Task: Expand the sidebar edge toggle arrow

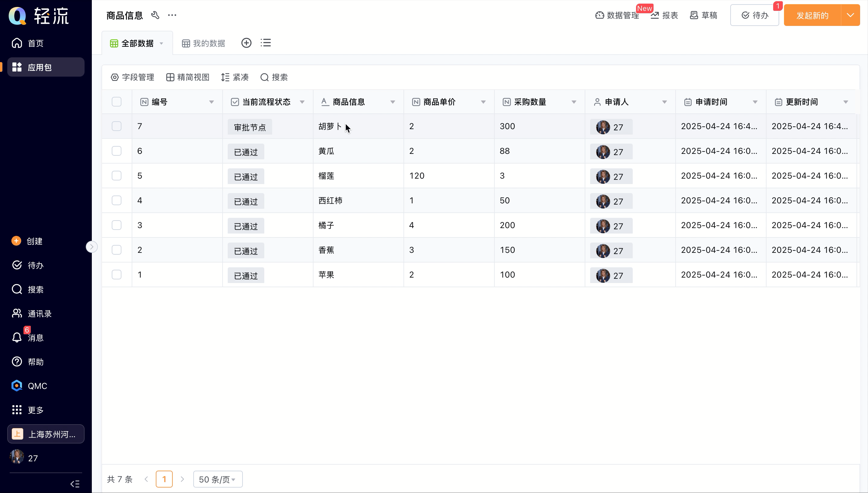Action: pos(91,247)
